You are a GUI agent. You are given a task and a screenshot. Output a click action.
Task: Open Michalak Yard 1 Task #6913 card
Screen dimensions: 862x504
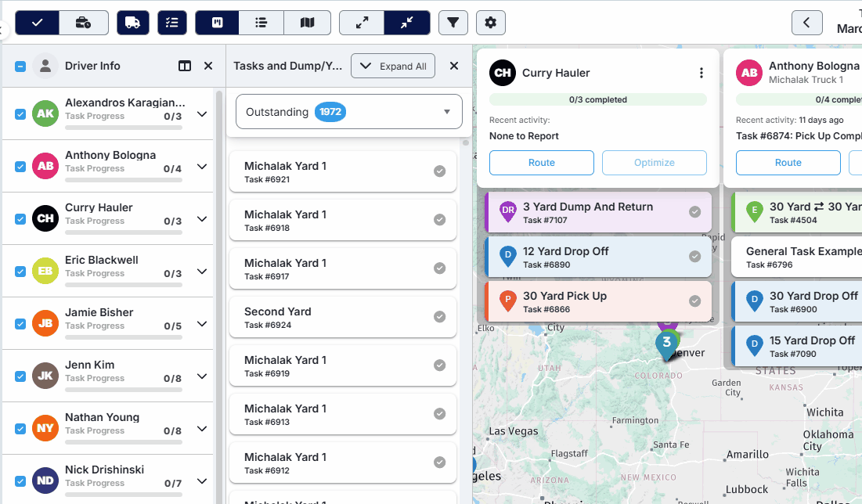coord(342,415)
